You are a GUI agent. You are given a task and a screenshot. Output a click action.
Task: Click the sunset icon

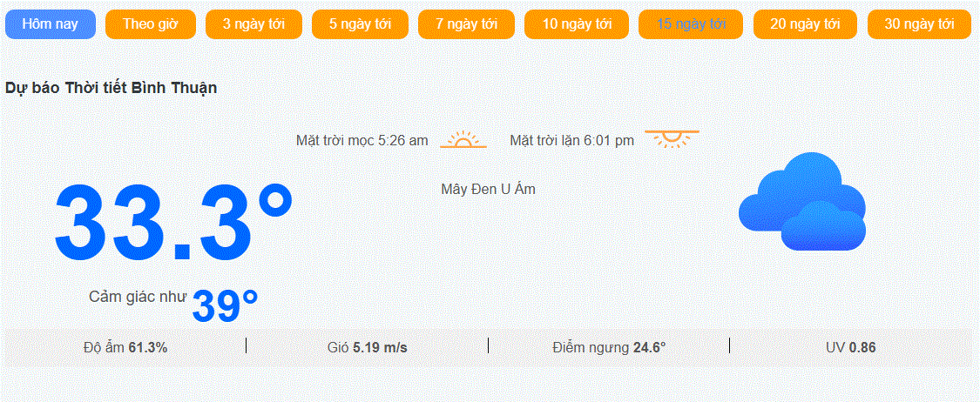672,139
